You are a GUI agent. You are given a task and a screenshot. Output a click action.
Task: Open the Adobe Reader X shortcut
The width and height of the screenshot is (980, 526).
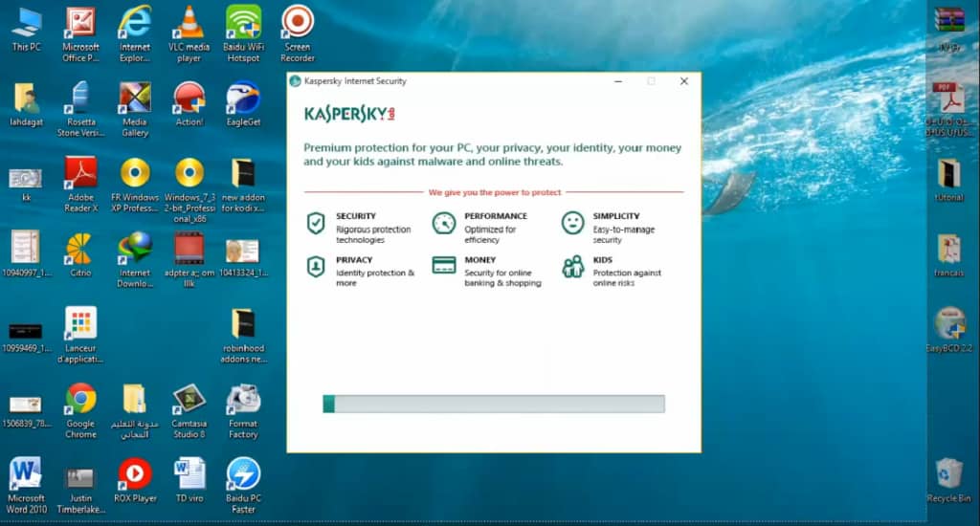pyautogui.click(x=80, y=173)
